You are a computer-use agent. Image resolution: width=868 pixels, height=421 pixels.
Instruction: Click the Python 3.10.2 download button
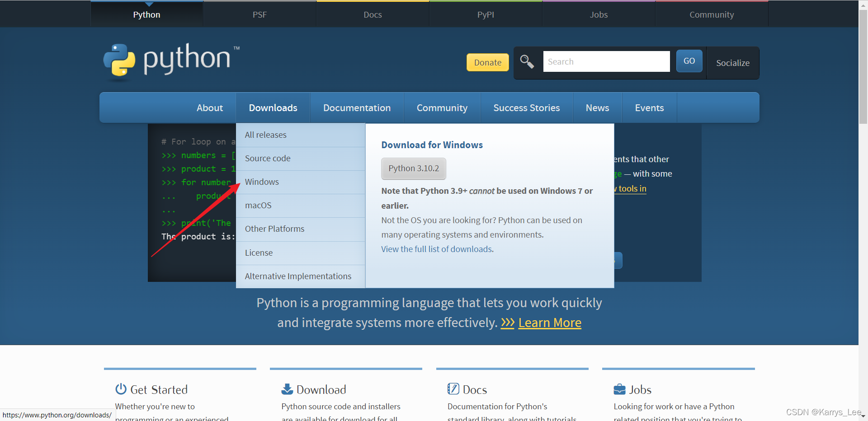[x=414, y=168]
